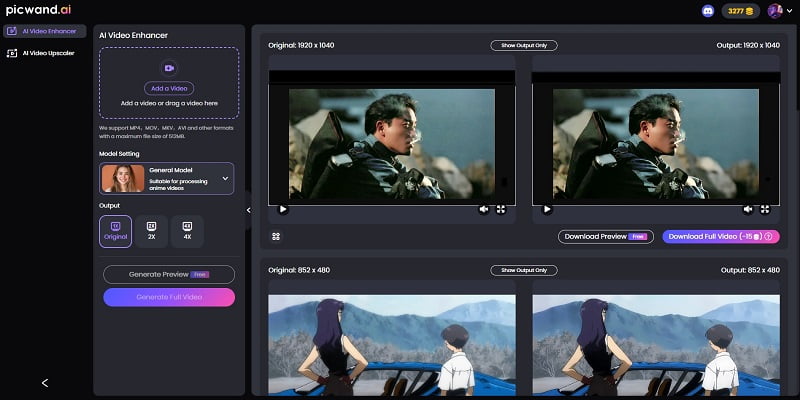Click the purple video camera upload icon
This screenshot has height=400, width=800.
(169, 68)
